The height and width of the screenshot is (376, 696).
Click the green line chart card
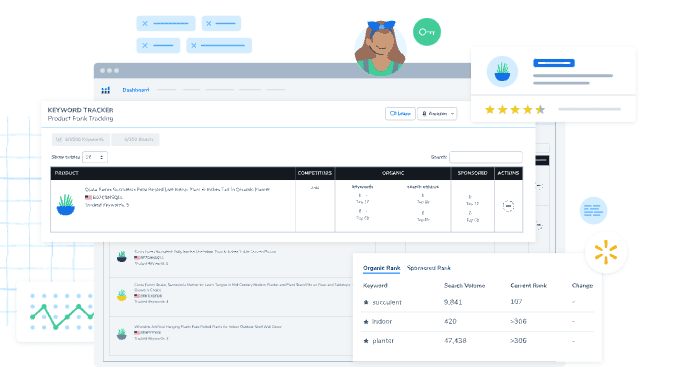pos(55,312)
